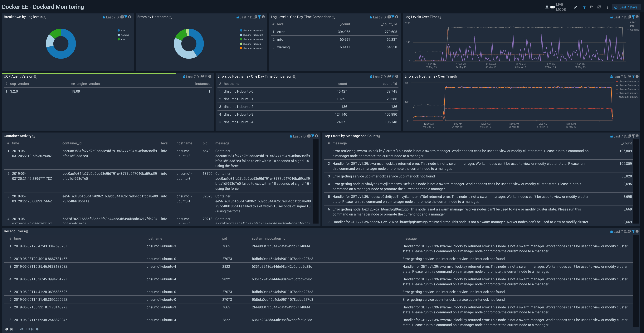
Task: Click the filter icon on Errors by Hostname pie panel
Action: [260, 17]
